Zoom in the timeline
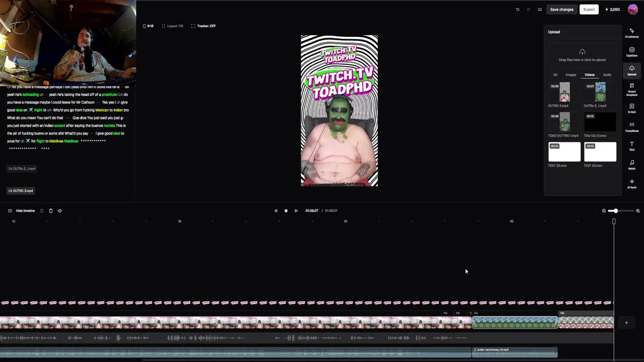 point(638,211)
